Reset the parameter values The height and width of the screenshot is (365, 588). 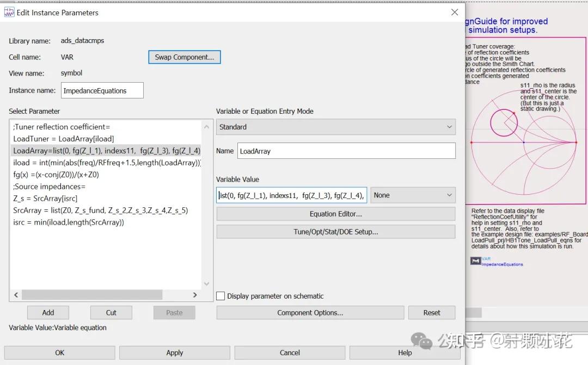[x=432, y=312]
